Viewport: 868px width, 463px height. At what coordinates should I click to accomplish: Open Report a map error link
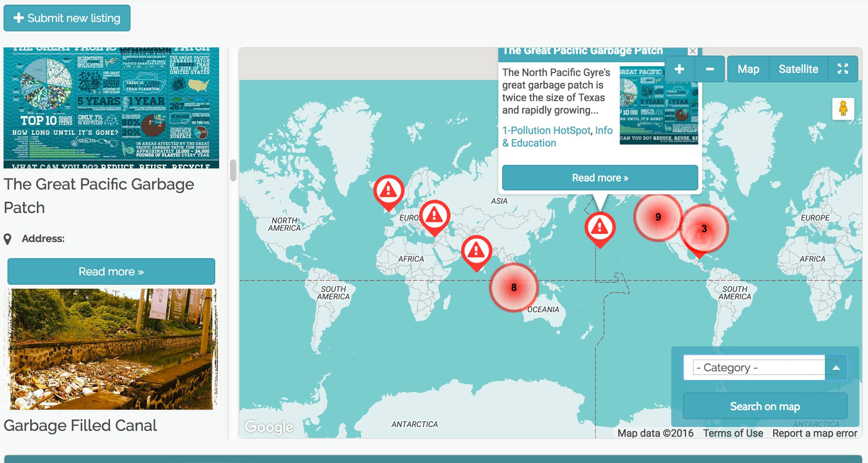coord(815,433)
